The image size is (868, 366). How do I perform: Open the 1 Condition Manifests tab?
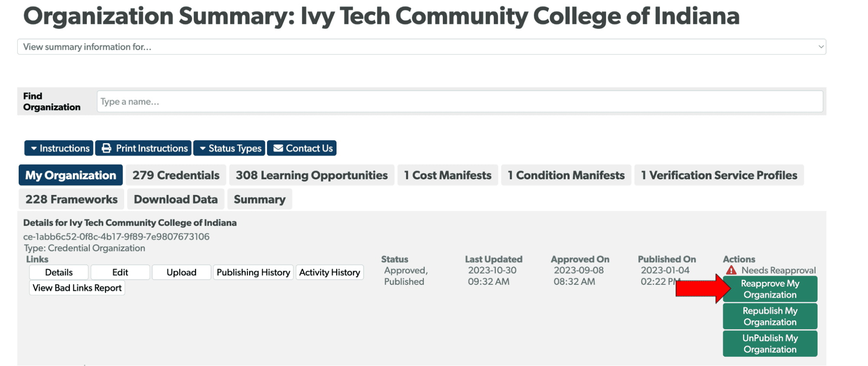566,175
